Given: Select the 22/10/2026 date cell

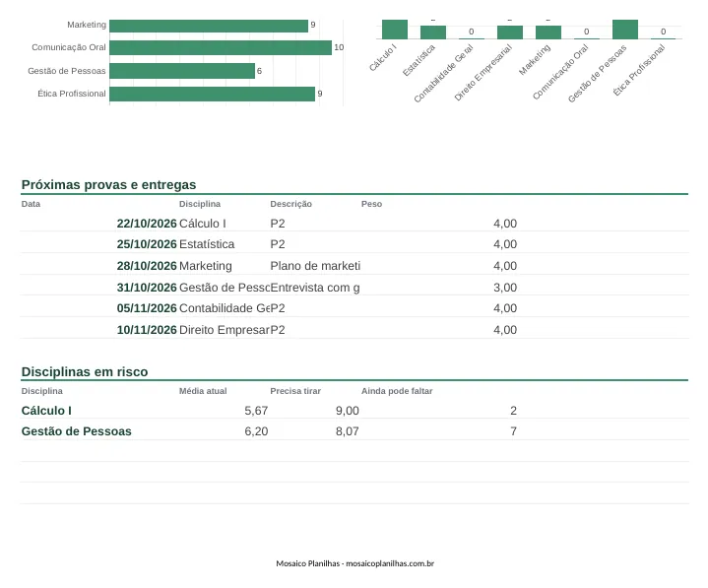Looking at the screenshot, I should pos(147,224).
